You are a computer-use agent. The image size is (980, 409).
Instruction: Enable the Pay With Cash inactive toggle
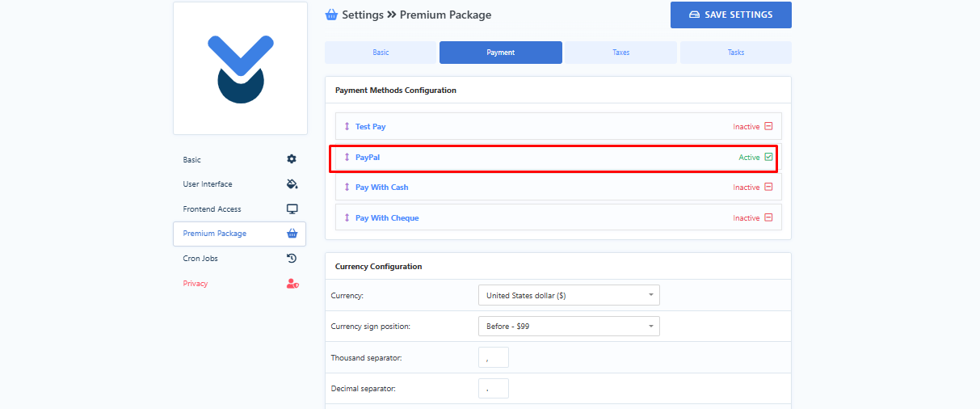pos(768,187)
